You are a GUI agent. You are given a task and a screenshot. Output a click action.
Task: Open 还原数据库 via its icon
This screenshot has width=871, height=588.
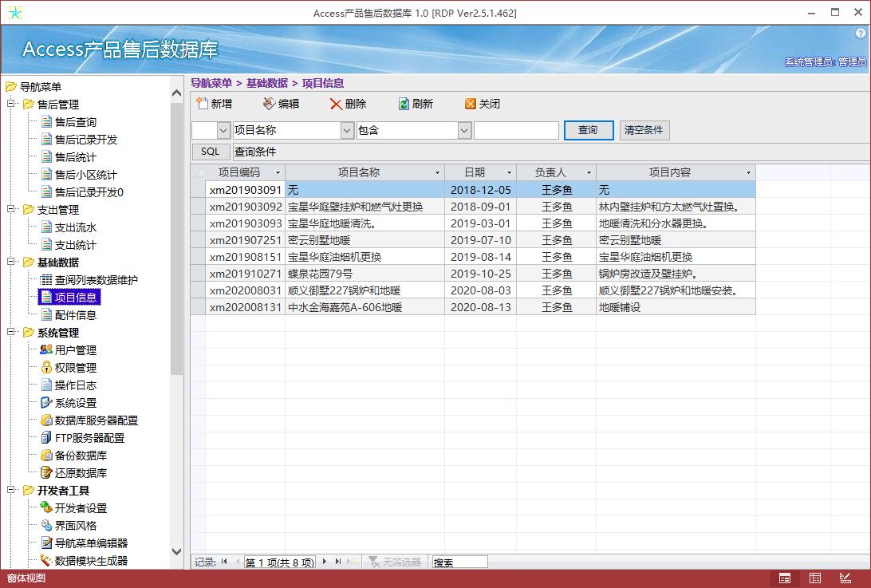pos(46,473)
